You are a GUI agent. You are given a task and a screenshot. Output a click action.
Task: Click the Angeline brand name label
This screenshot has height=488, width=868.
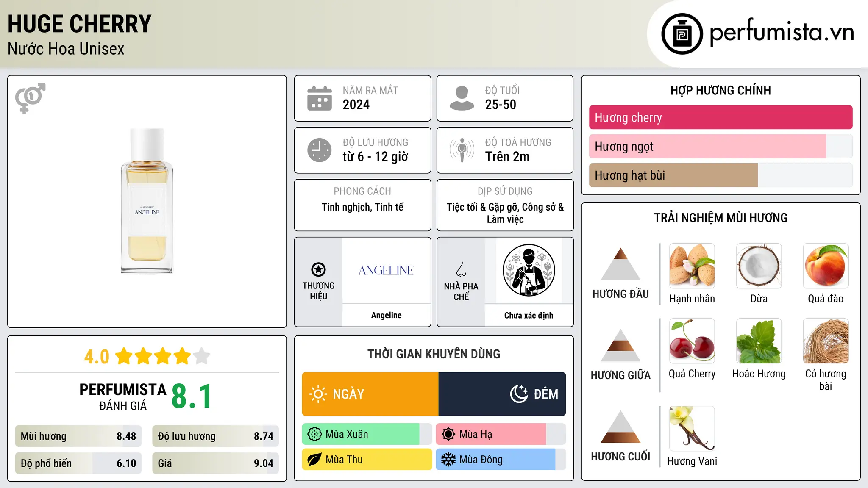click(386, 315)
